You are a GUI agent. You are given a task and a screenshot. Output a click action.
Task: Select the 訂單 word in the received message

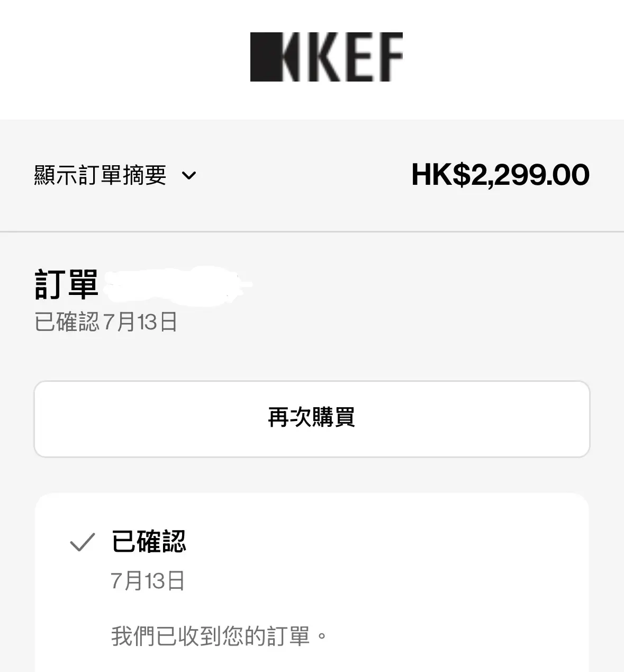(288, 636)
